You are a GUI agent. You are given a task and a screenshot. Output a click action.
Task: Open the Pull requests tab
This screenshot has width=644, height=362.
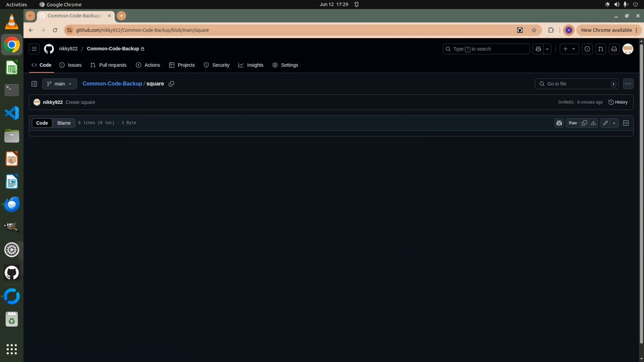pos(108,65)
